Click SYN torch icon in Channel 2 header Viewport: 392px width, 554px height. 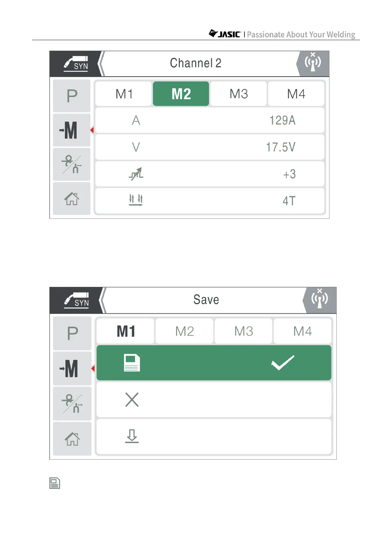tap(76, 64)
